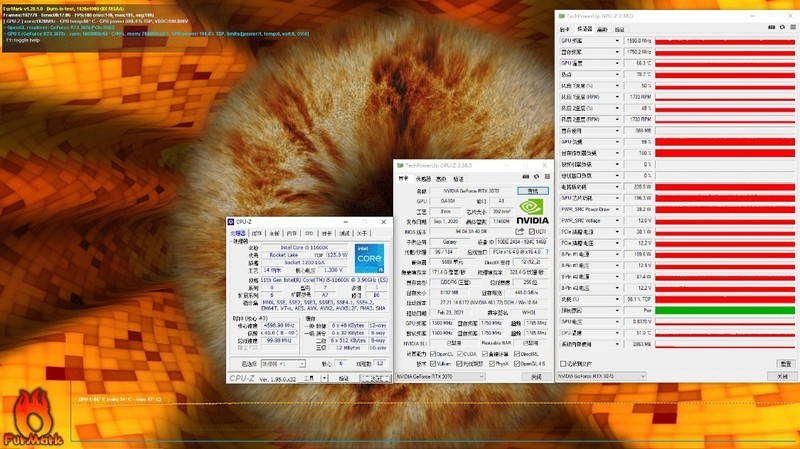Switch to the sensors tab in GPU-Z card window
The height and width of the screenshot is (449, 800).
coord(423,178)
